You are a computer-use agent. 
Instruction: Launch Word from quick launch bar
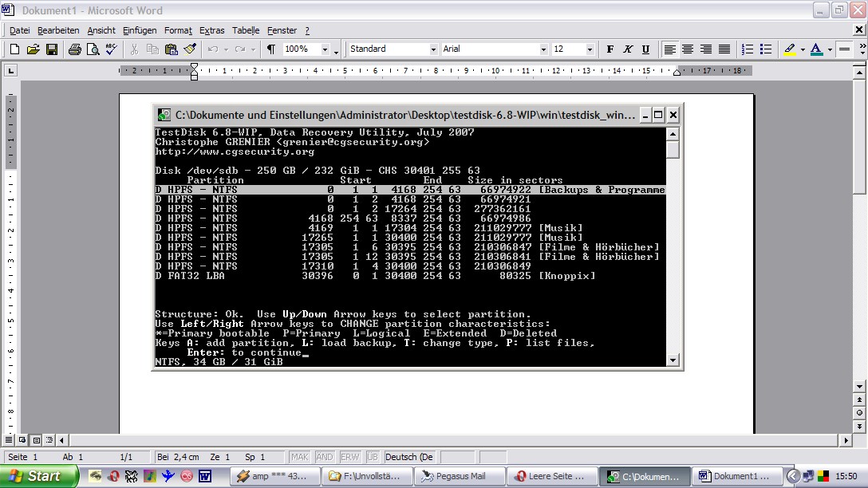(205, 476)
